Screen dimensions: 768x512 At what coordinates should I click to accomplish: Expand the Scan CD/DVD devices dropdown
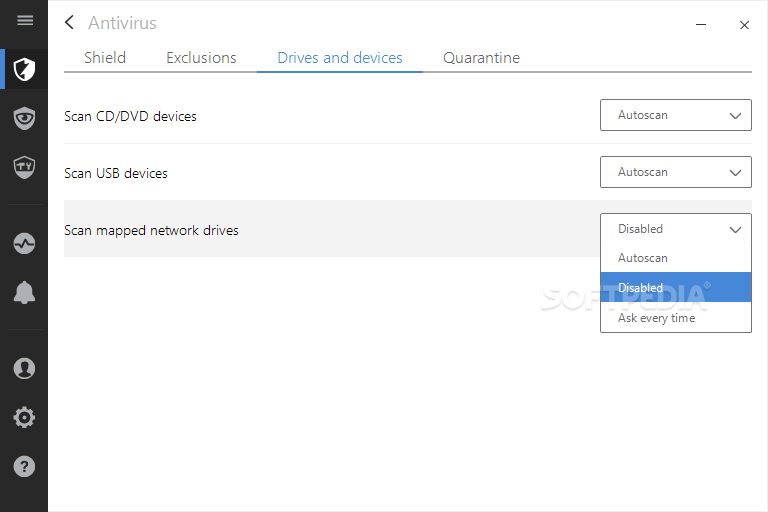[x=675, y=115]
